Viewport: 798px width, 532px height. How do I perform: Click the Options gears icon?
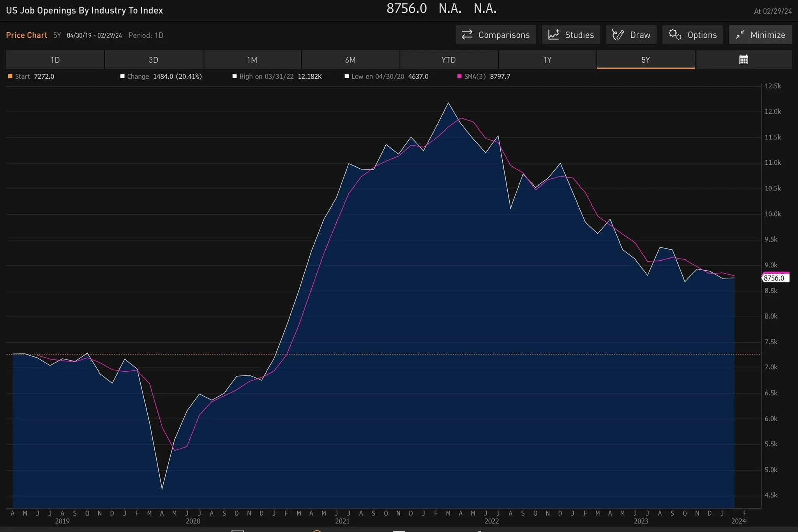coord(675,35)
